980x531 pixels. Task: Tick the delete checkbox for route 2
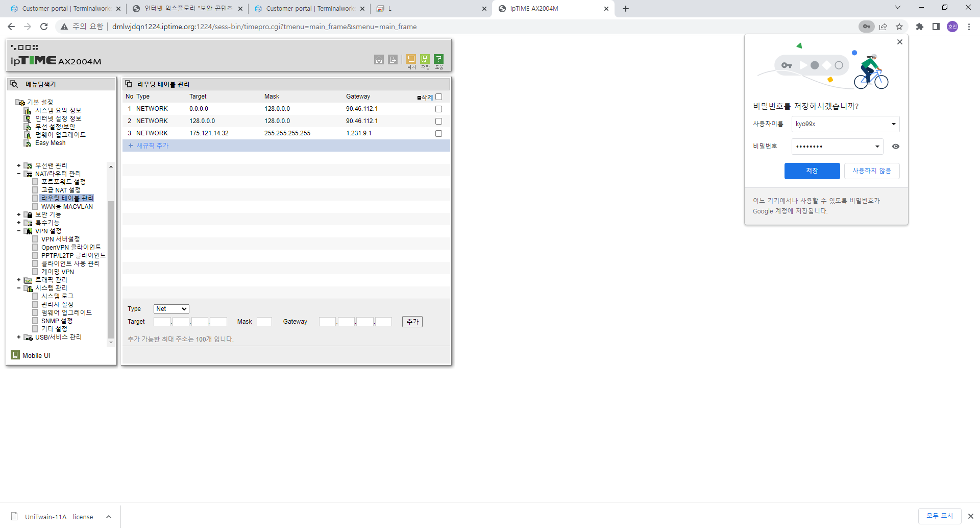pyautogui.click(x=438, y=121)
